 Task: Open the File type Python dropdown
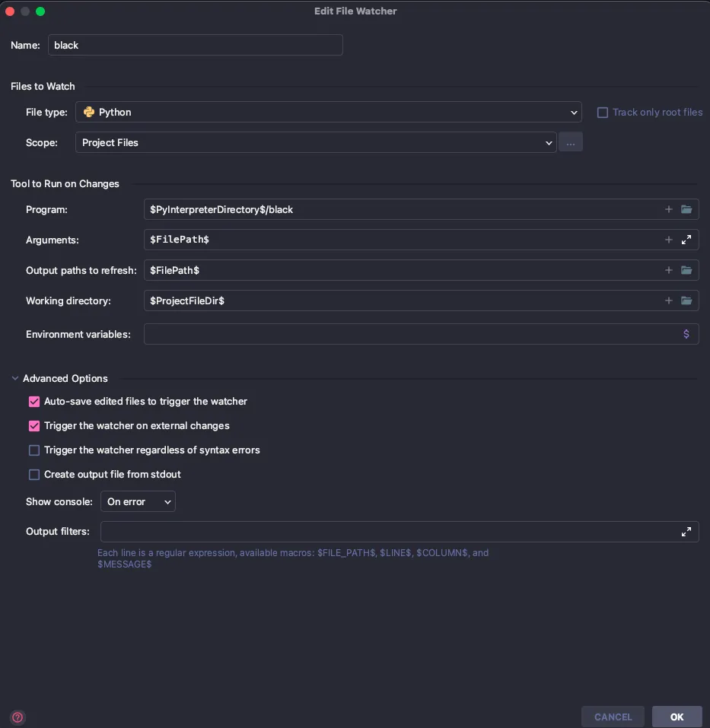328,113
